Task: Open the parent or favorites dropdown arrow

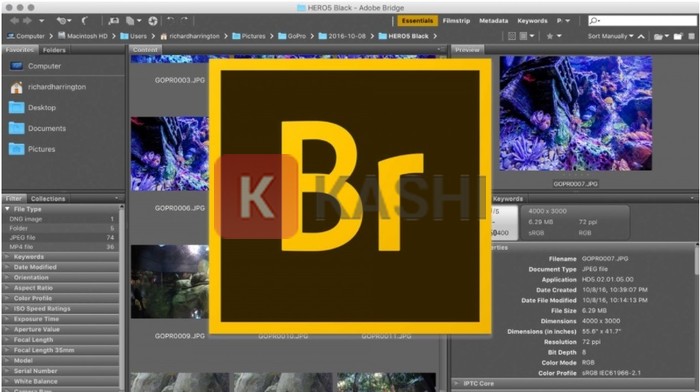Action: (42, 21)
